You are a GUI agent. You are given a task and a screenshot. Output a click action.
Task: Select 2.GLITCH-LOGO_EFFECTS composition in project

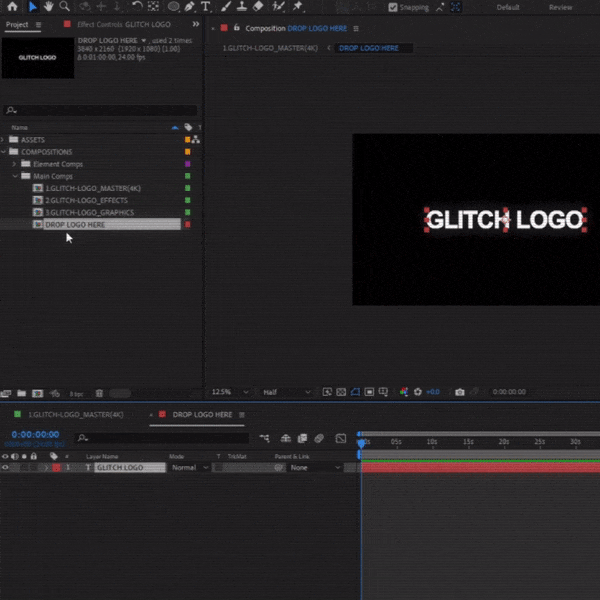pos(85,200)
